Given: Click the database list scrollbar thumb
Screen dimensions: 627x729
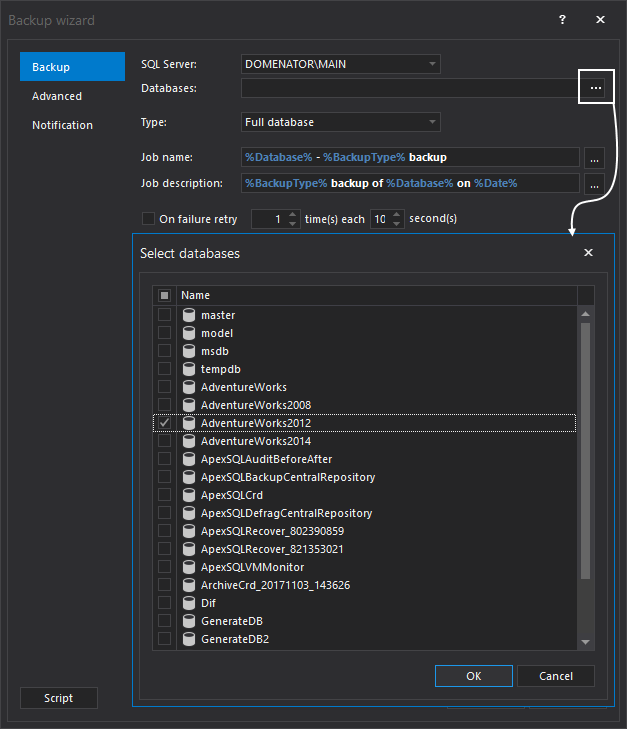Looking at the screenshot, I should pyautogui.click(x=586, y=451).
